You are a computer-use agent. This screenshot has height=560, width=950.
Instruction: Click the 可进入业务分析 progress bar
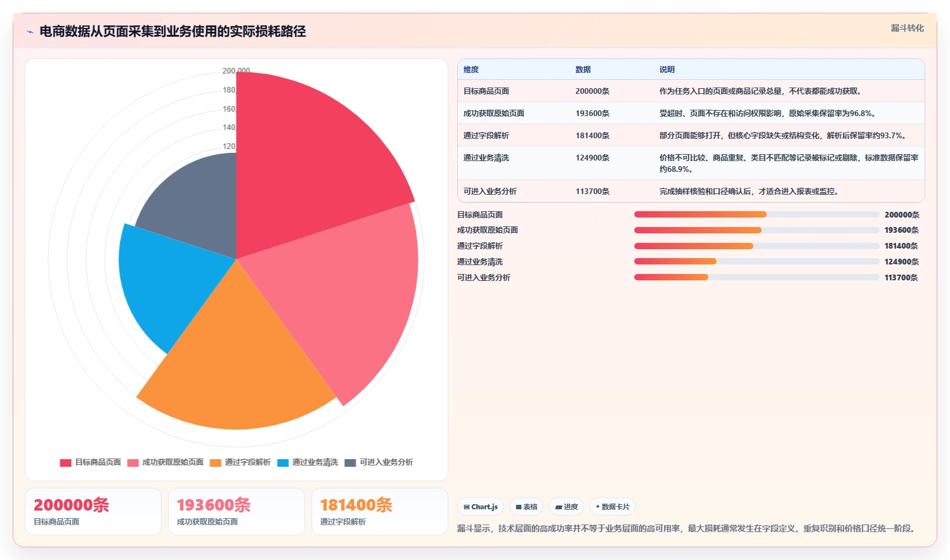point(757,277)
